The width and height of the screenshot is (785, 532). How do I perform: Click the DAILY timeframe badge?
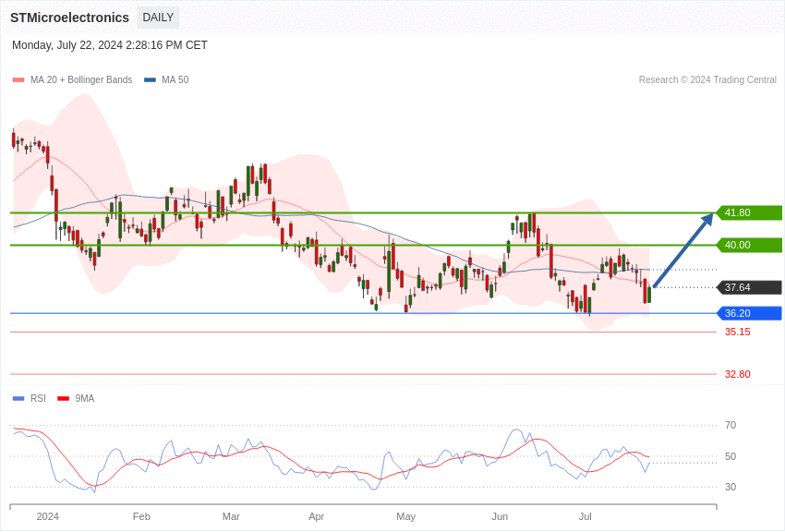tap(158, 18)
